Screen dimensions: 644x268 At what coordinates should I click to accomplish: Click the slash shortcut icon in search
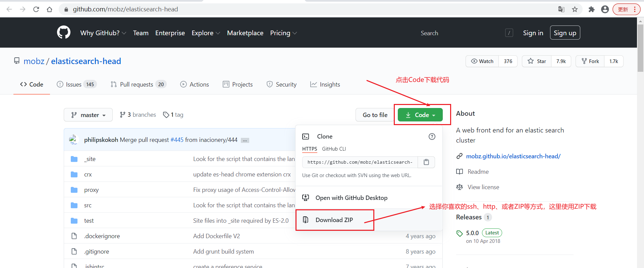509,33
